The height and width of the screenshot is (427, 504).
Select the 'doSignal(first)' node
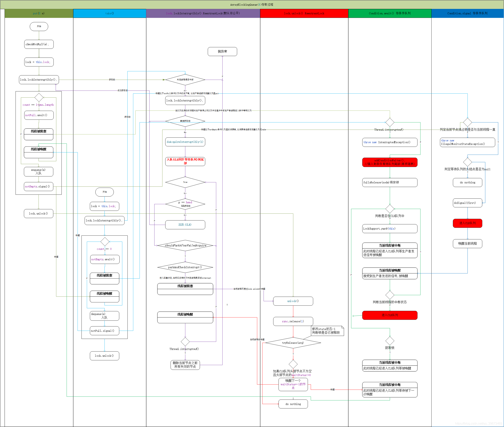[467, 203]
